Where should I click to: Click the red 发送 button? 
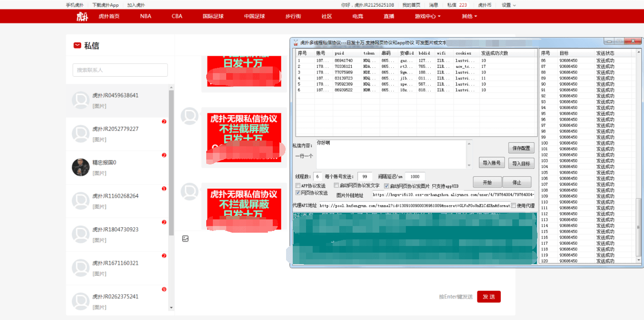[489, 297]
